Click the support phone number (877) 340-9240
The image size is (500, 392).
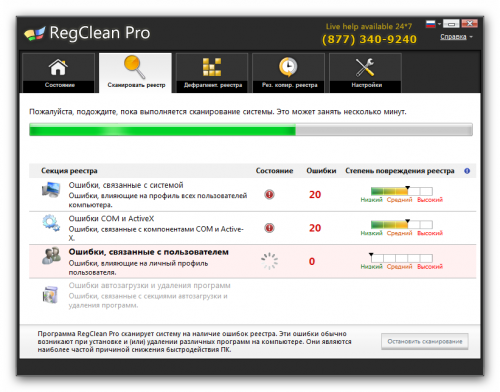[x=369, y=39]
